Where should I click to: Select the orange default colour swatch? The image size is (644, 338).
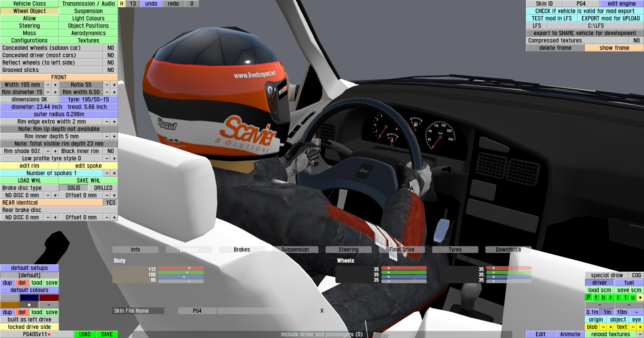click(x=10, y=305)
